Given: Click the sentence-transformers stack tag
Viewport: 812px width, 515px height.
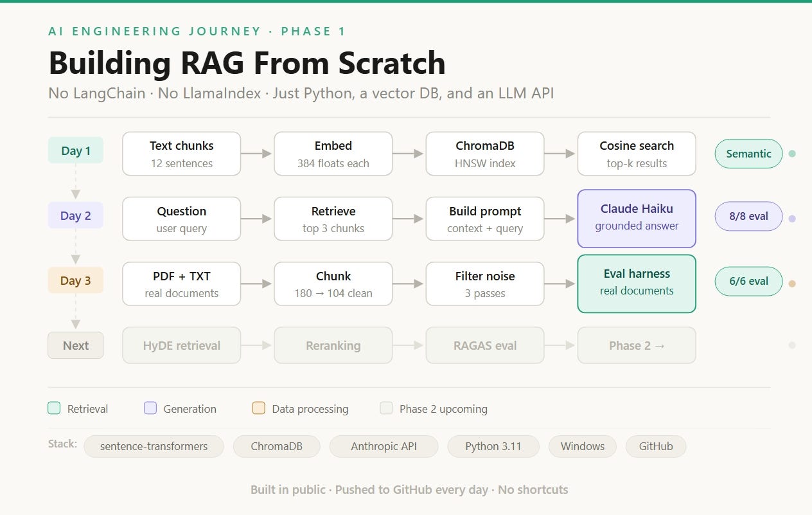Looking at the screenshot, I should (154, 446).
